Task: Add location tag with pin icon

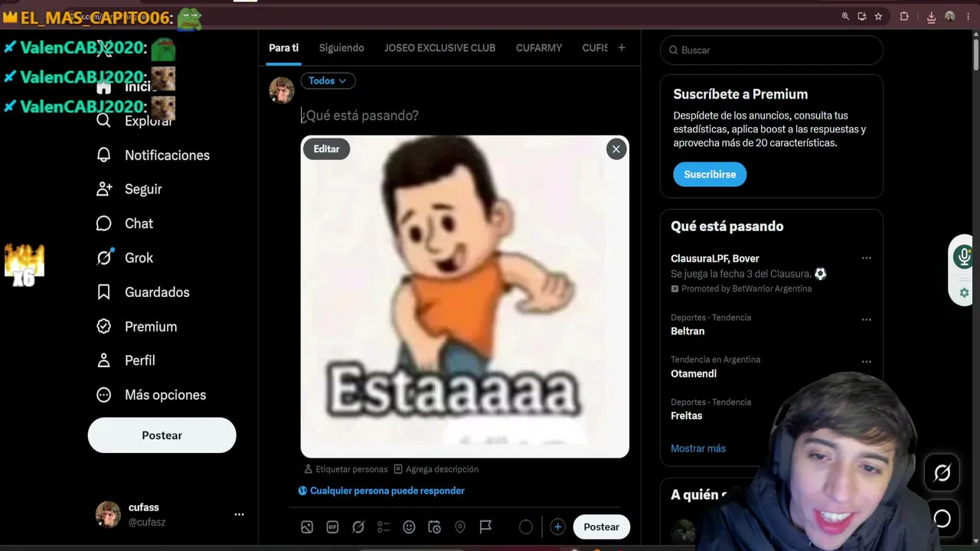Action: click(460, 527)
